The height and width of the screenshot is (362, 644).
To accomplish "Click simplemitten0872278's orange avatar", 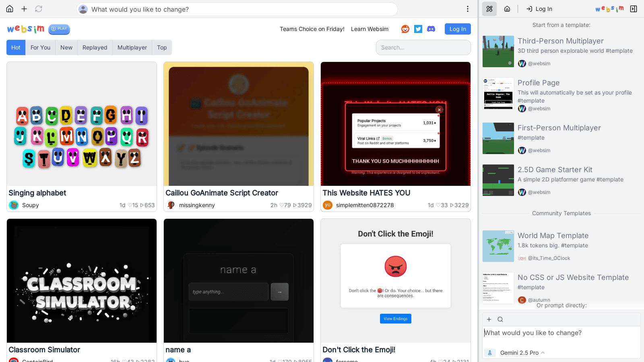I will 328,205.
